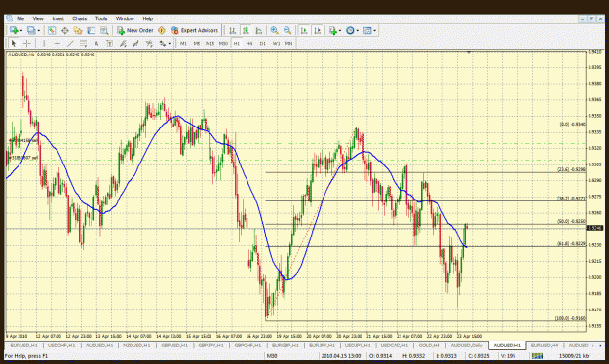Viewport: 609px width, 364px height.
Task: Click the New Order button
Action: coord(135,30)
